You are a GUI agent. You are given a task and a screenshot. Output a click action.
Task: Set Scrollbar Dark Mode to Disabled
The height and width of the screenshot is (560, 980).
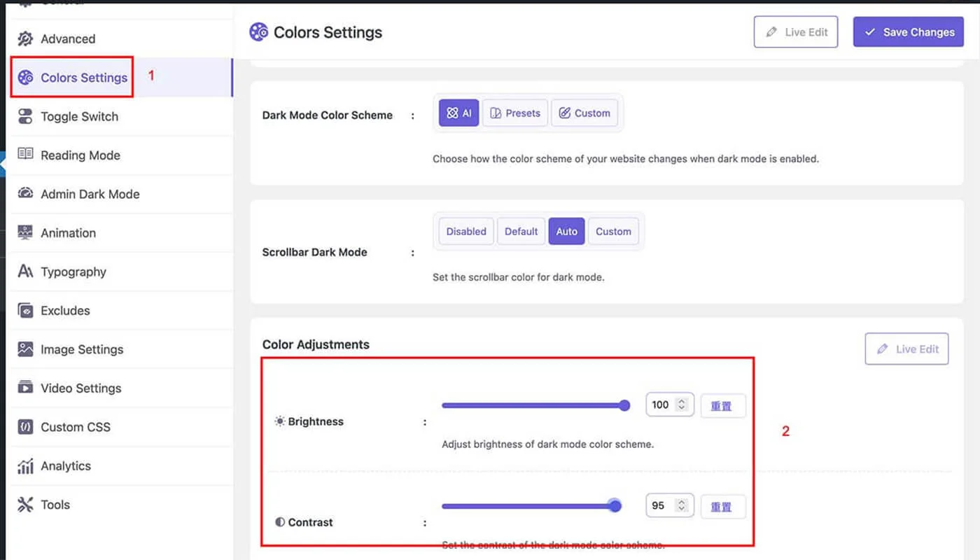[x=466, y=232]
